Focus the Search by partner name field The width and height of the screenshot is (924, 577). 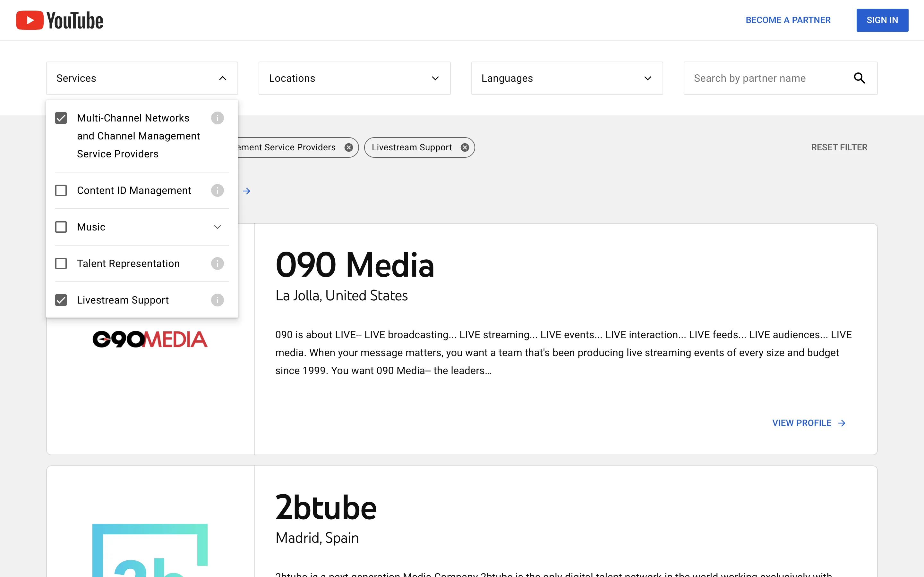tap(767, 78)
